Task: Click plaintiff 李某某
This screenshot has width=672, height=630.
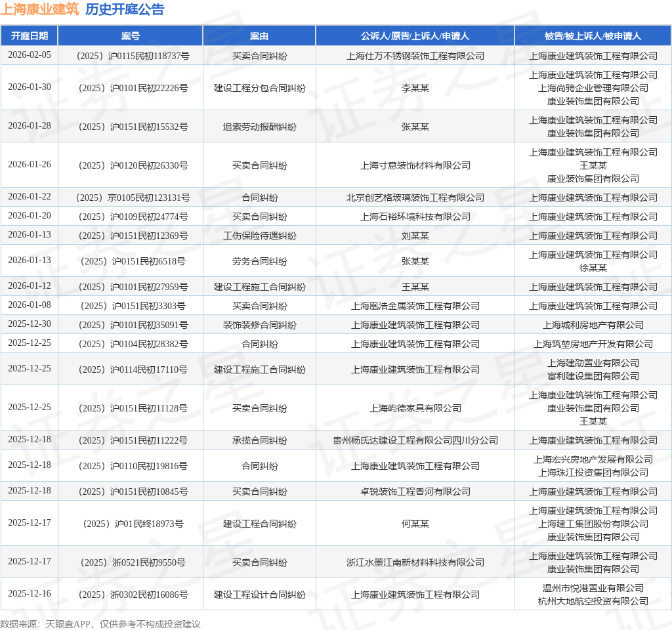Action: click(x=415, y=89)
